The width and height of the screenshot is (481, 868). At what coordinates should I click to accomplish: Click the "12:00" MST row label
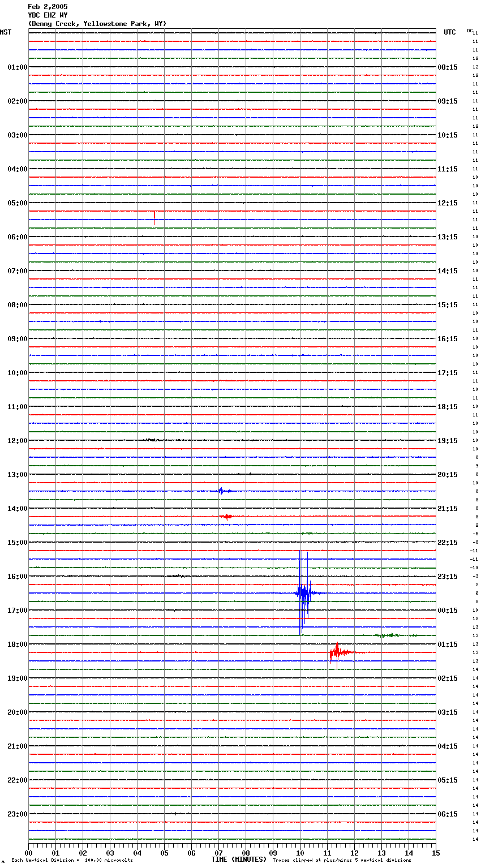[x=18, y=441]
